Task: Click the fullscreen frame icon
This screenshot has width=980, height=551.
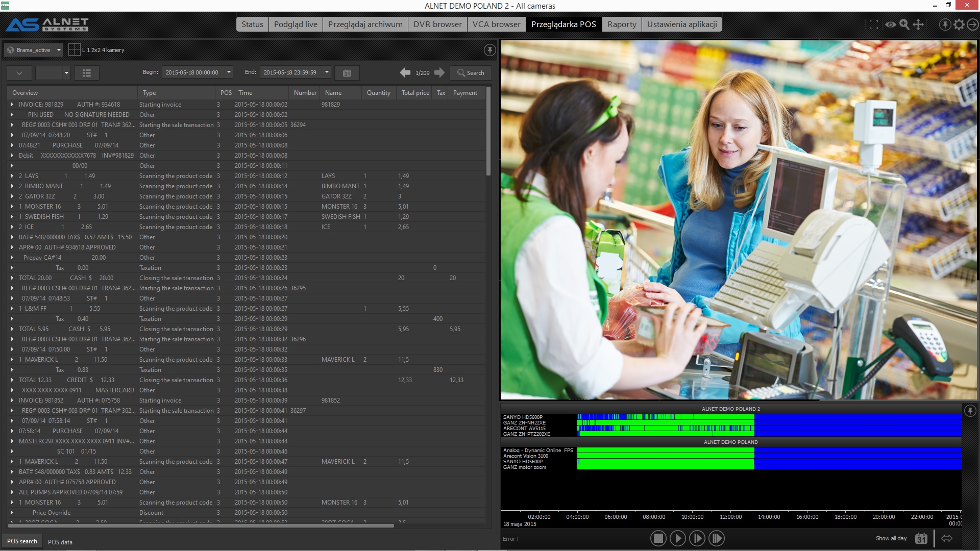Action: tap(873, 24)
